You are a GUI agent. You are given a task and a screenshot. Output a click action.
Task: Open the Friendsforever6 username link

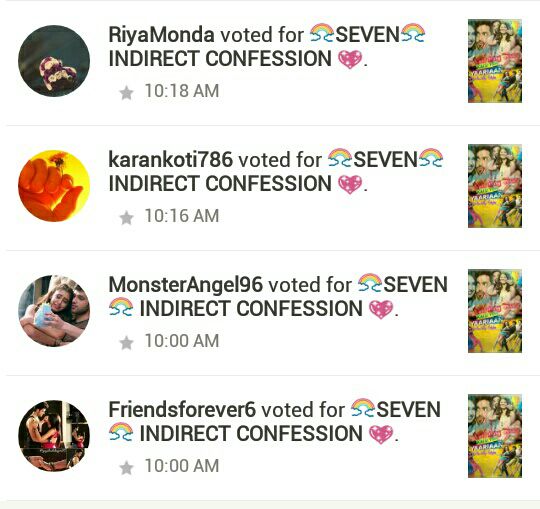coord(182,410)
